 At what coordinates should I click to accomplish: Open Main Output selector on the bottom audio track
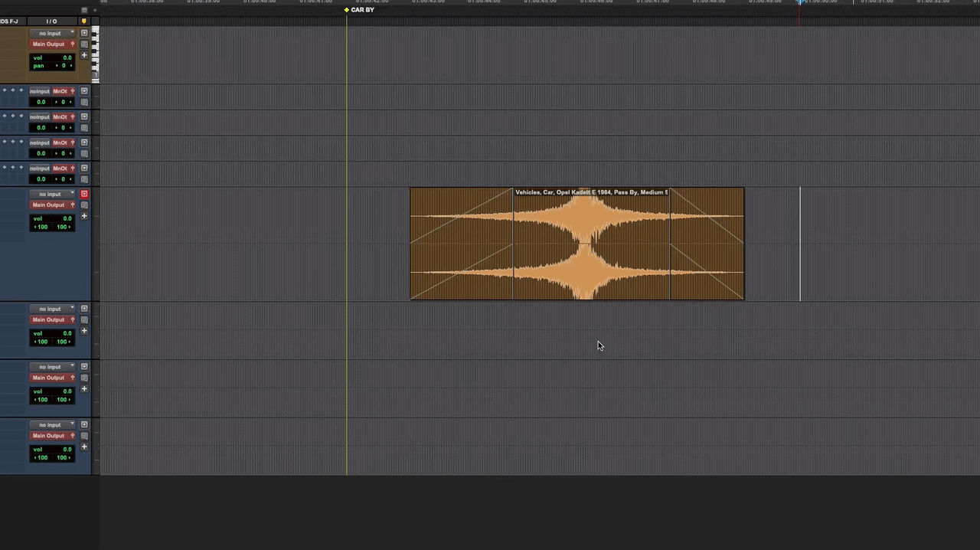click(48, 436)
